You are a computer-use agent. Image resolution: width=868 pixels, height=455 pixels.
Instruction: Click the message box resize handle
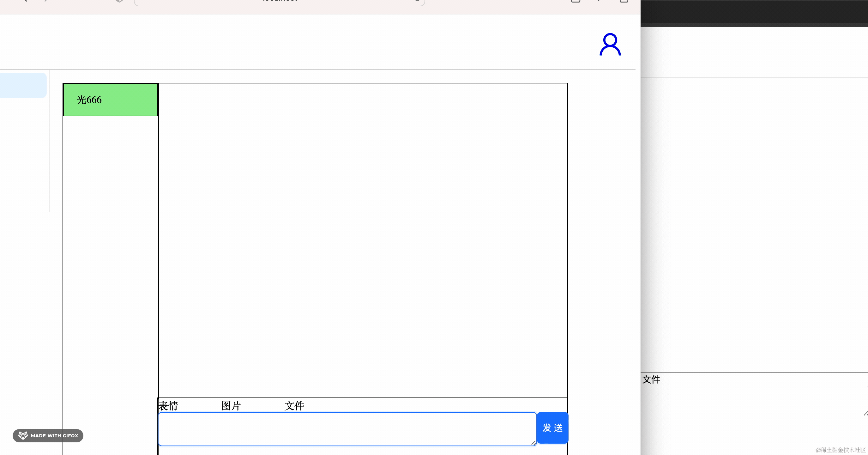point(533,443)
